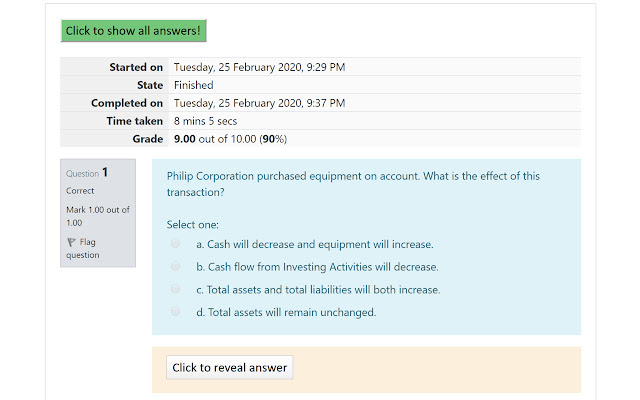Click the 'Started on' date value
The width and height of the screenshot is (640, 400).
pos(260,67)
